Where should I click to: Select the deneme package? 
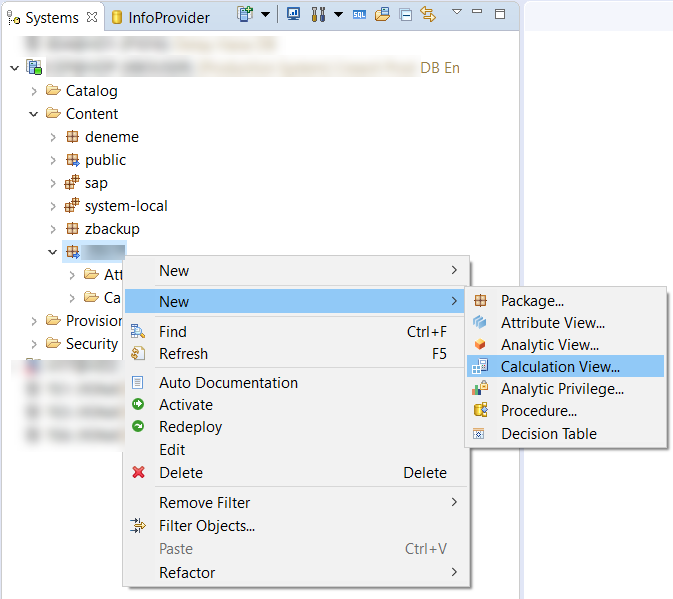point(102,137)
